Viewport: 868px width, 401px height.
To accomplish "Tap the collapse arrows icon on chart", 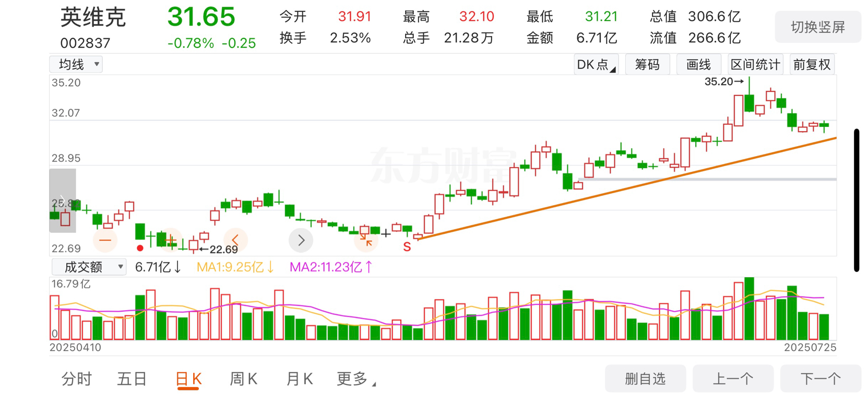I will coord(366,240).
